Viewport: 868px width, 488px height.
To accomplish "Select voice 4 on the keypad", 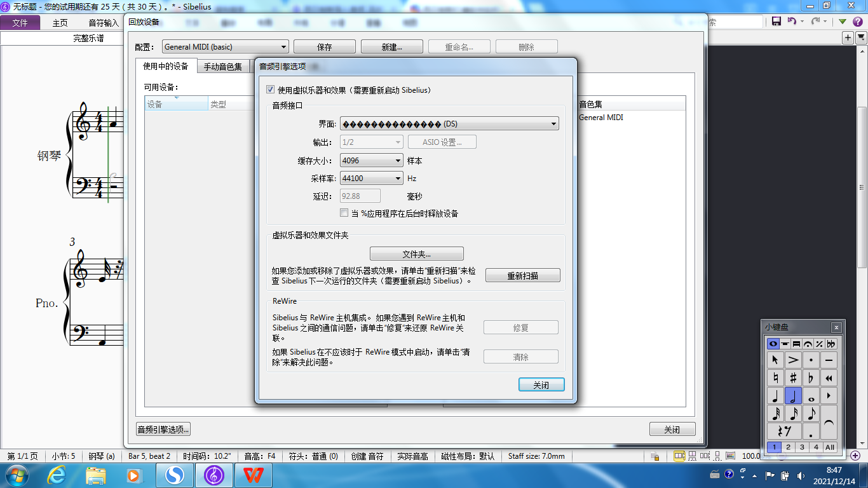I will point(816,447).
